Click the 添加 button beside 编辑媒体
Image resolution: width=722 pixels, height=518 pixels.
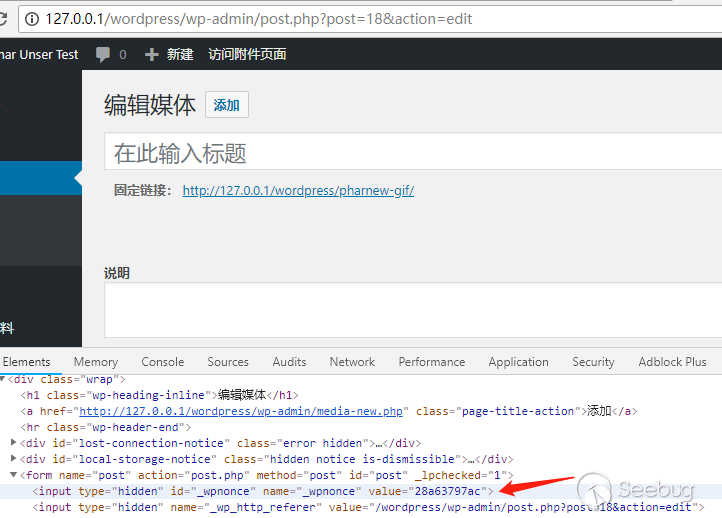click(x=227, y=105)
